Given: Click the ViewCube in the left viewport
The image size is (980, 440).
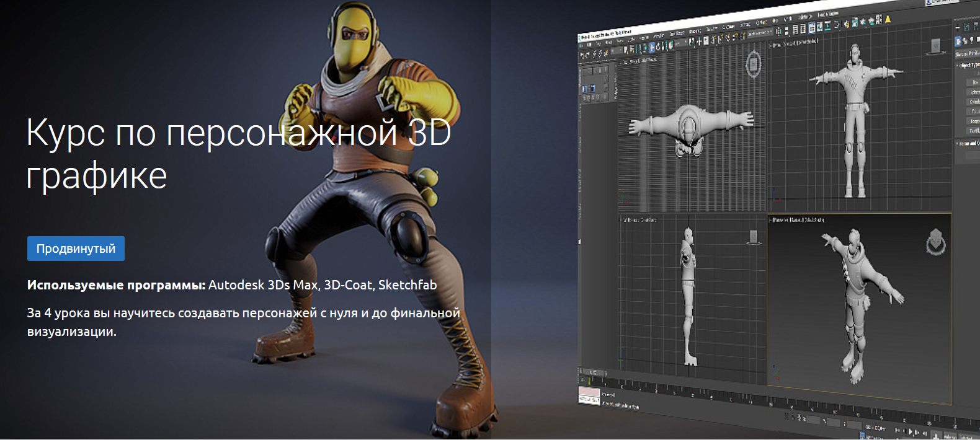Looking at the screenshot, I should click(753, 236).
